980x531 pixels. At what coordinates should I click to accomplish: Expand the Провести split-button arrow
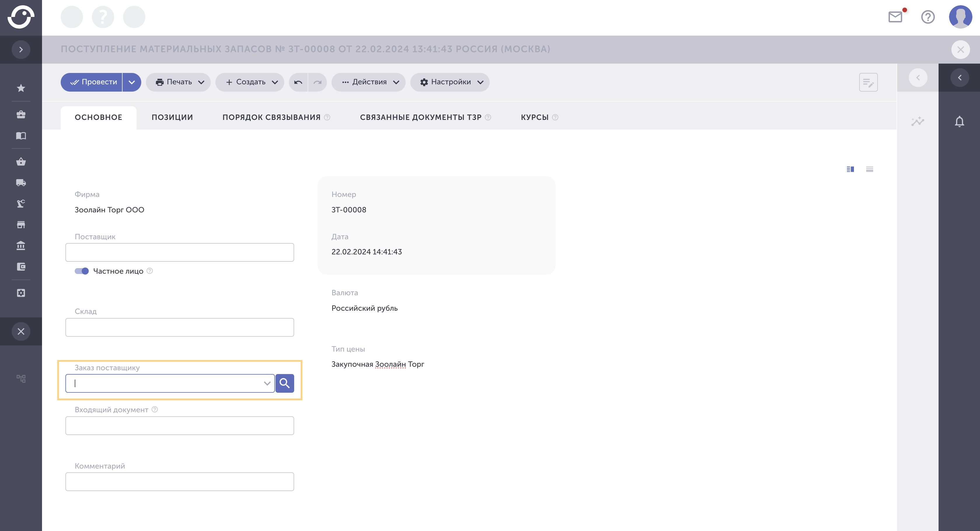[x=132, y=82]
